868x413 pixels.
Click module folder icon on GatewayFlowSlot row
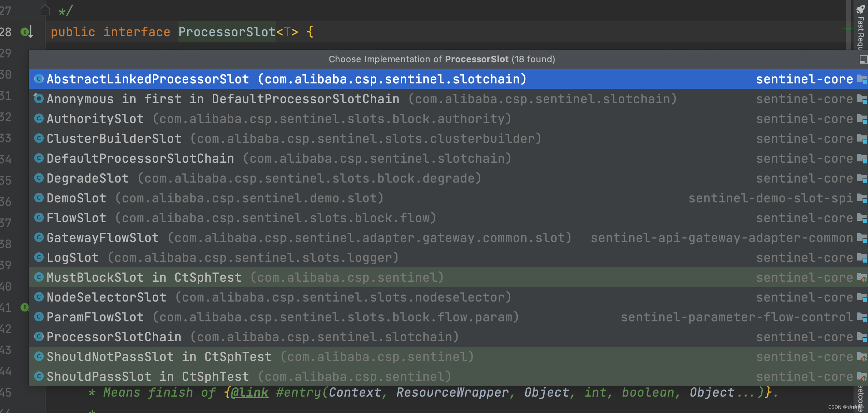coord(862,238)
